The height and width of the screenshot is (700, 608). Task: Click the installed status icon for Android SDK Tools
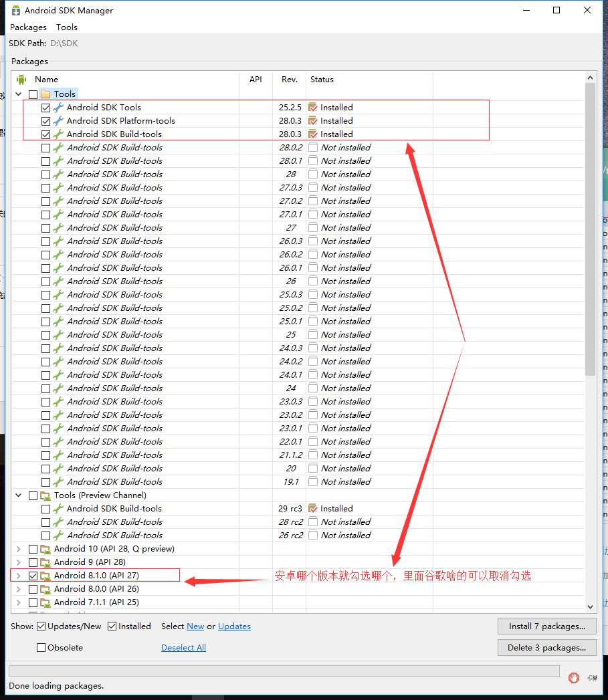[313, 108]
